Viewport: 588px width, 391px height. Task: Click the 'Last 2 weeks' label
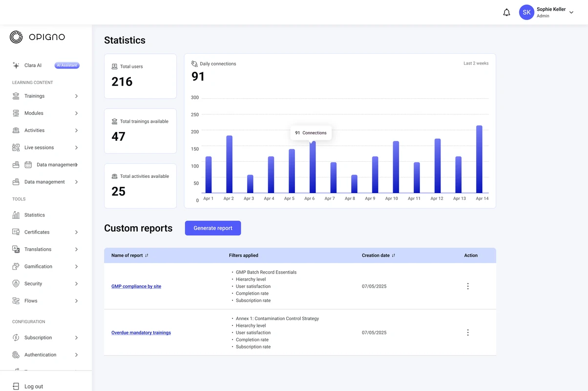point(476,64)
